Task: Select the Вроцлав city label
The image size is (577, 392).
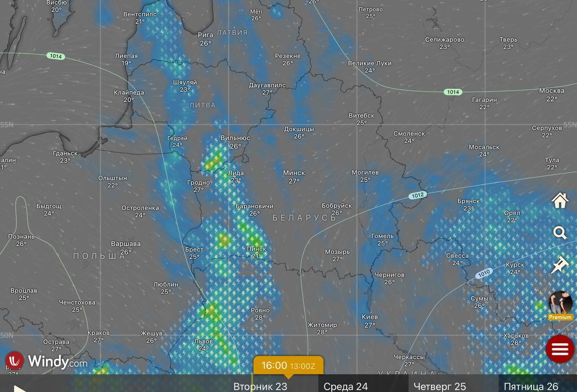Action: tap(24, 291)
